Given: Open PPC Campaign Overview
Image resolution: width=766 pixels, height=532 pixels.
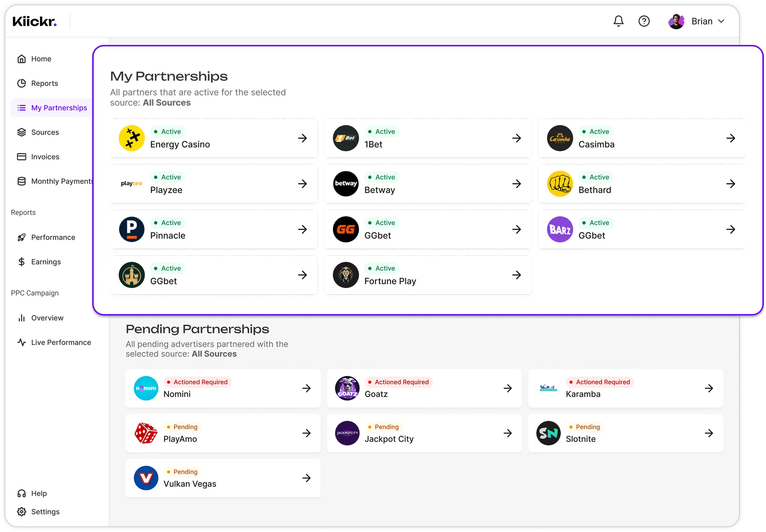Looking at the screenshot, I should click(x=47, y=318).
